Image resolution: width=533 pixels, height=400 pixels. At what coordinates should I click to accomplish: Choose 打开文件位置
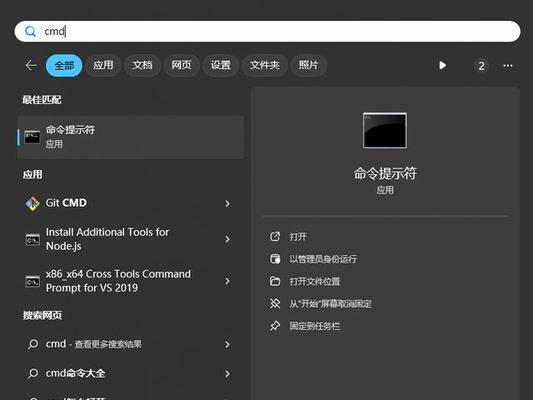point(314,282)
